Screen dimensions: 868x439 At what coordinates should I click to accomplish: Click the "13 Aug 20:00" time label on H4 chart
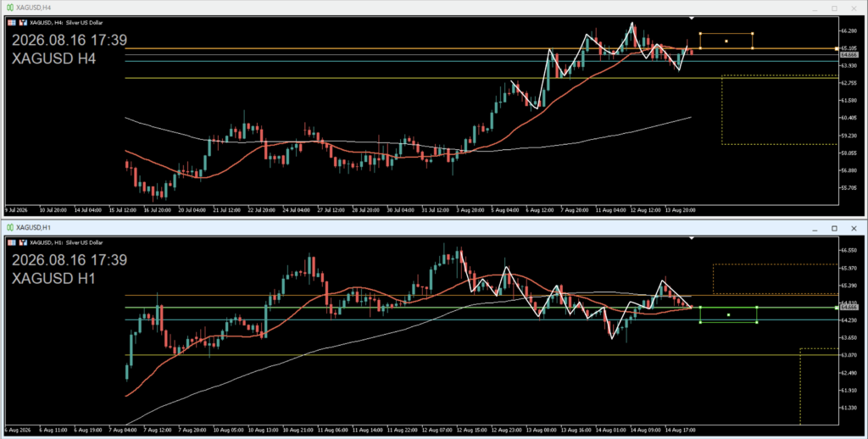click(681, 210)
